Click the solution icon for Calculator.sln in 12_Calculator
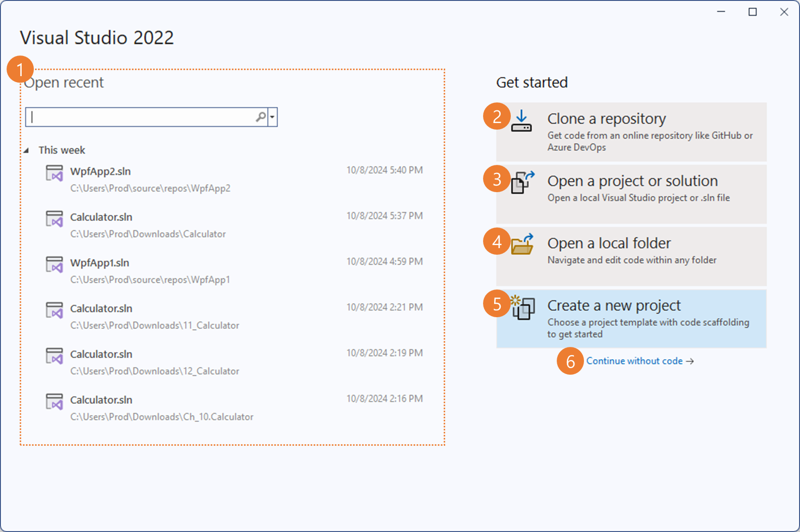The width and height of the screenshot is (800, 532). [55, 356]
